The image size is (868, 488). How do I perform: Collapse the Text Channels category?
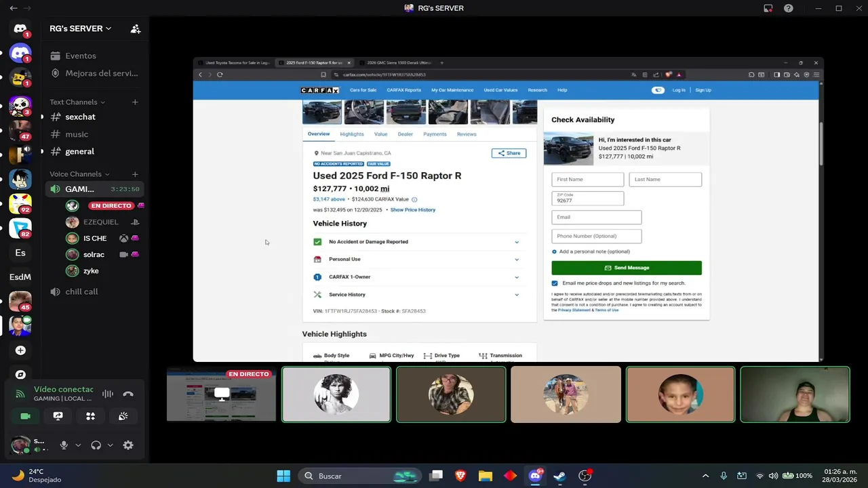click(77, 102)
